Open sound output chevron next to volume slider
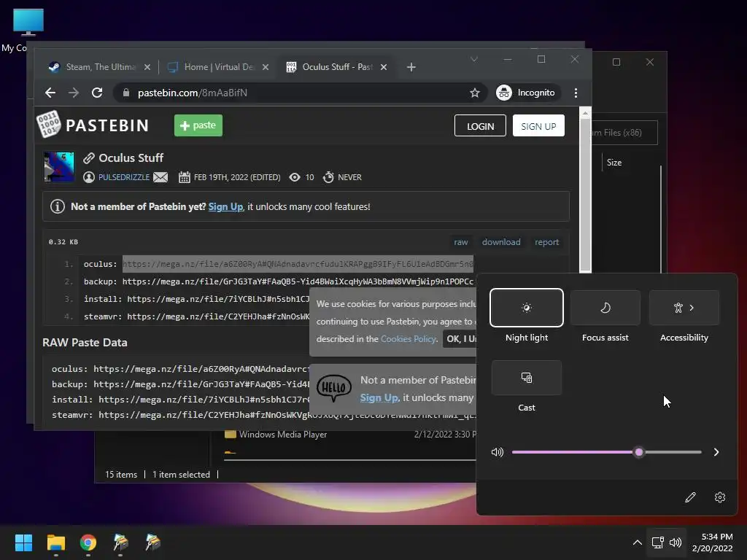This screenshot has height=560, width=747. (x=716, y=452)
